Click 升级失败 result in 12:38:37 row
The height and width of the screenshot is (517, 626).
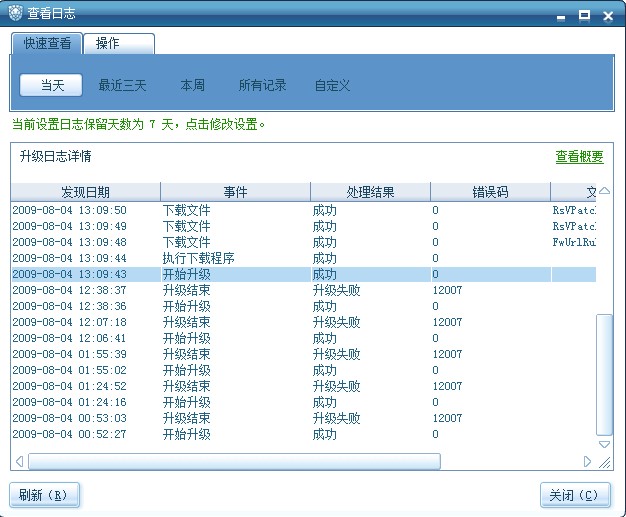coord(337,290)
